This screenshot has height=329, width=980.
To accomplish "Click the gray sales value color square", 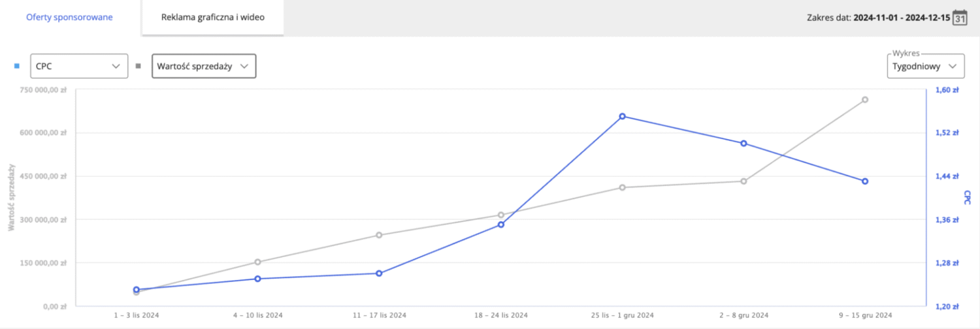I will pos(138,66).
